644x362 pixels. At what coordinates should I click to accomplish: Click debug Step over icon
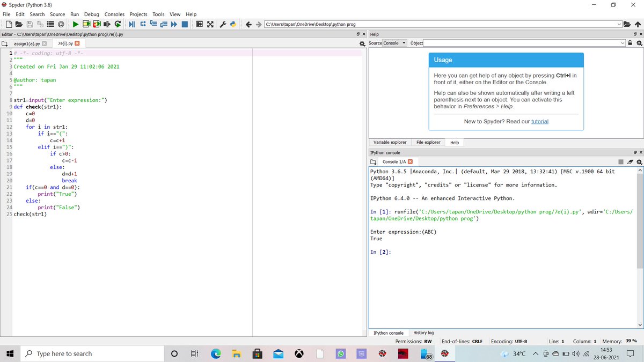[x=143, y=24]
